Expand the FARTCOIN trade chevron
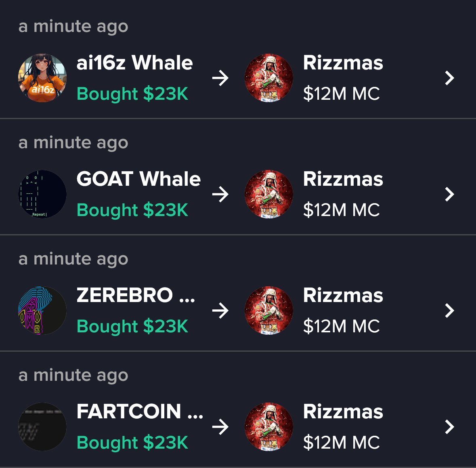 point(449,427)
